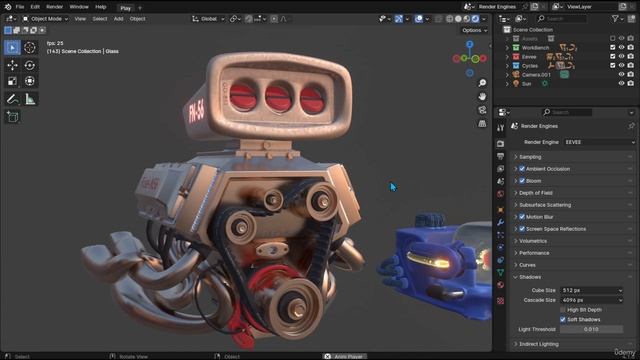Disable Motion Blur checkbox
Screen dimensions: 640x360
(x=522, y=217)
